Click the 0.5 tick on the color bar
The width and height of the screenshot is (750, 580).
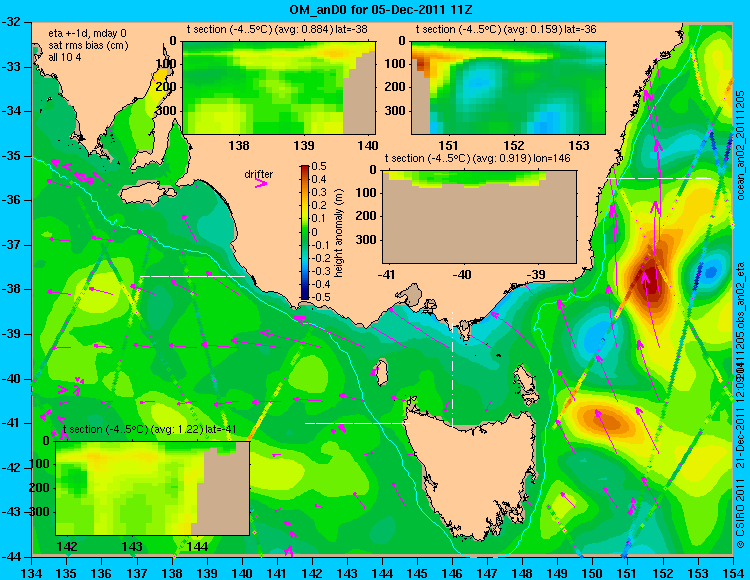click(x=319, y=166)
